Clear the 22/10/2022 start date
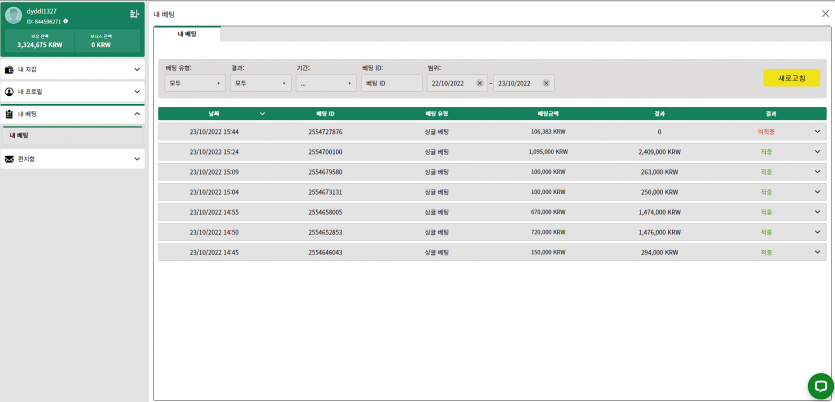This screenshot has width=835, height=402. coord(479,83)
